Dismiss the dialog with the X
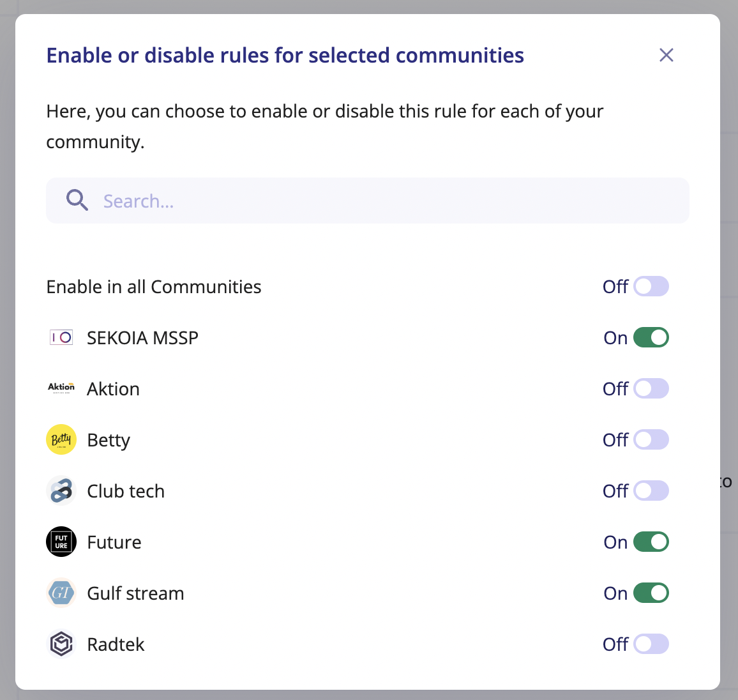 click(666, 55)
